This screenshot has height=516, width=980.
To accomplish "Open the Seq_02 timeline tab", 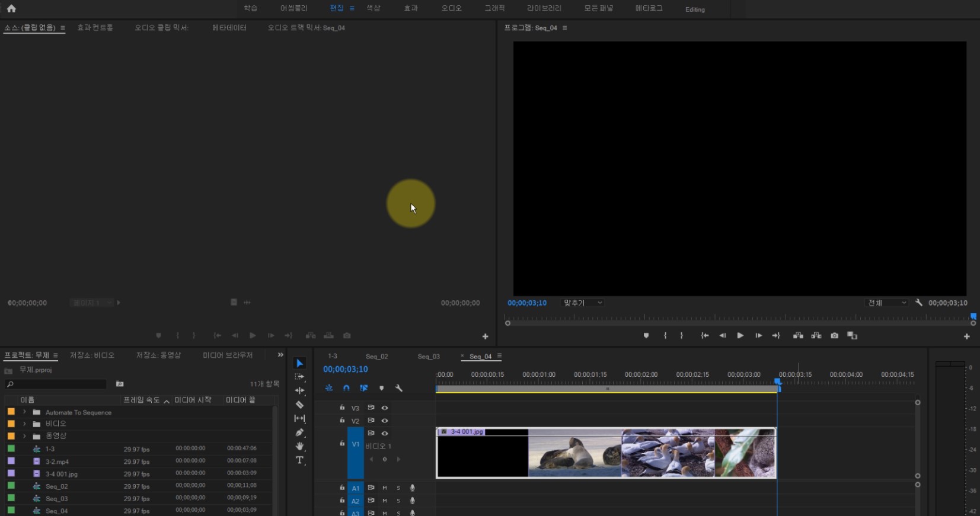I will (376, 357).
